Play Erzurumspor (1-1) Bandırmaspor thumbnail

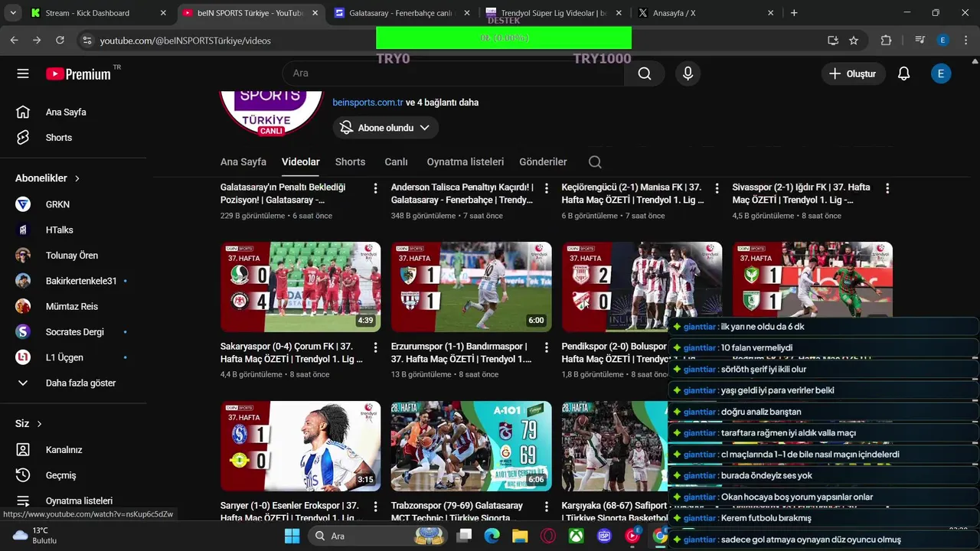(472, 287)
